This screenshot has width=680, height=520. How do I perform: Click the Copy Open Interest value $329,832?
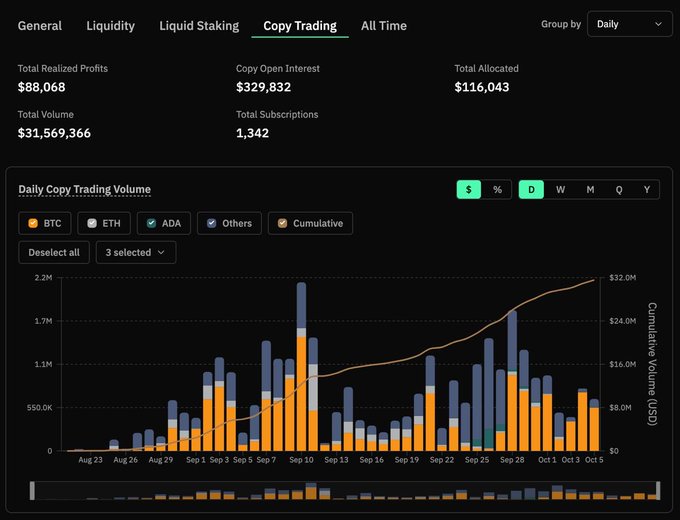coord(264,87)
